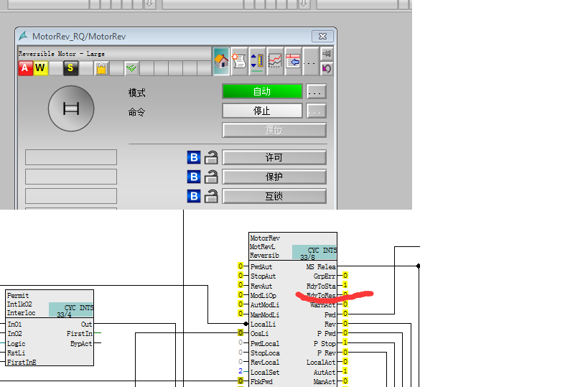Close the MotorRev_RQ/MotorRev faceplate
This screenshot has width=588, height=387.
[x=322, y=36]
